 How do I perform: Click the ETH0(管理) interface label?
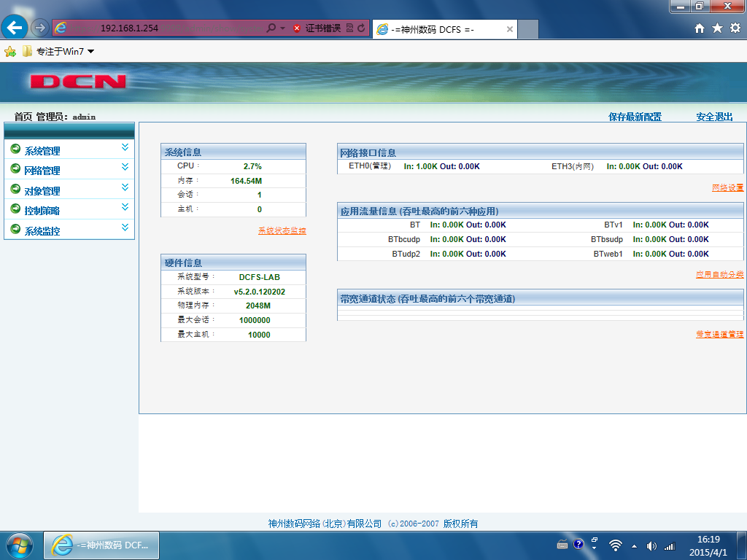click(370, 166)
